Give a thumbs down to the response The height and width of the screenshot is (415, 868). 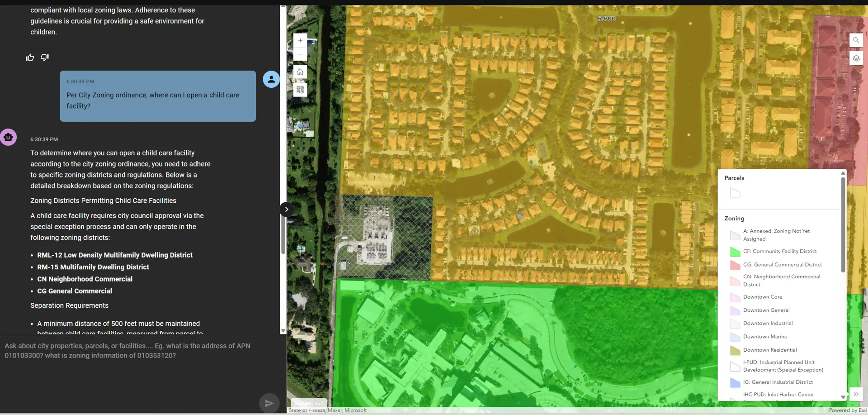[x=44, y=57]
